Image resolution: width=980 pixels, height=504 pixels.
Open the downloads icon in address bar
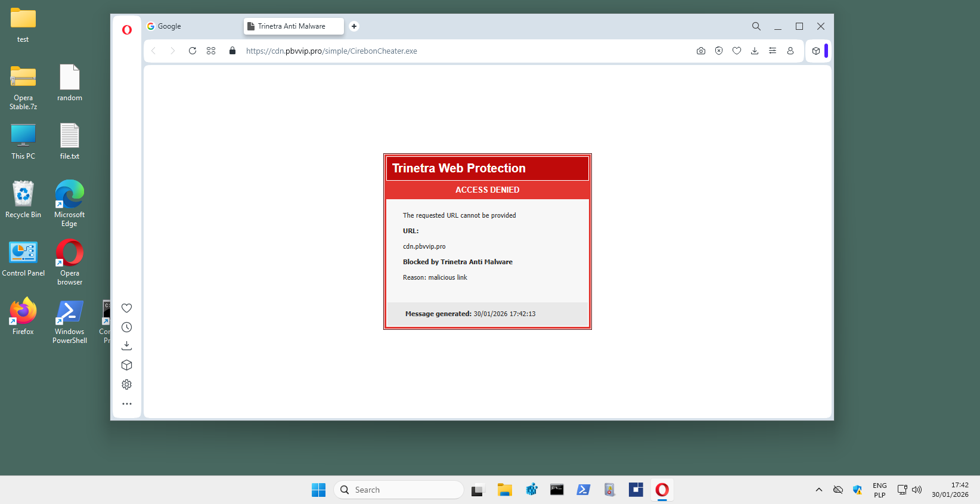click(755, 51)
